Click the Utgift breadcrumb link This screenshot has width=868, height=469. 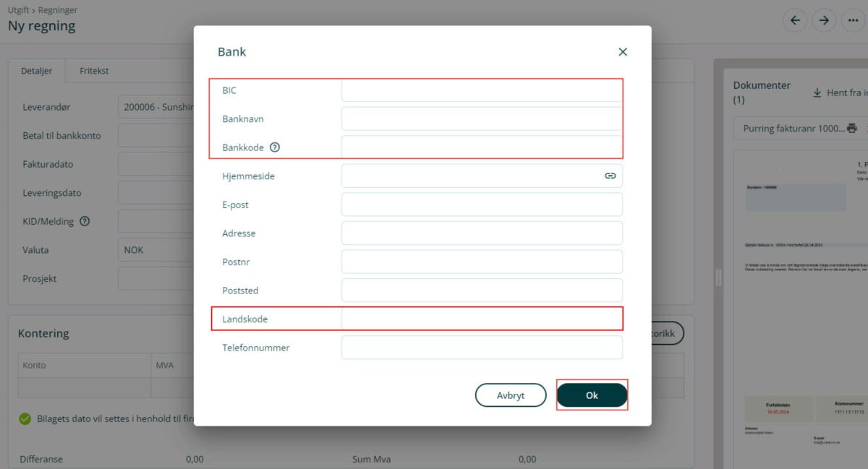[x=19, y=10]
